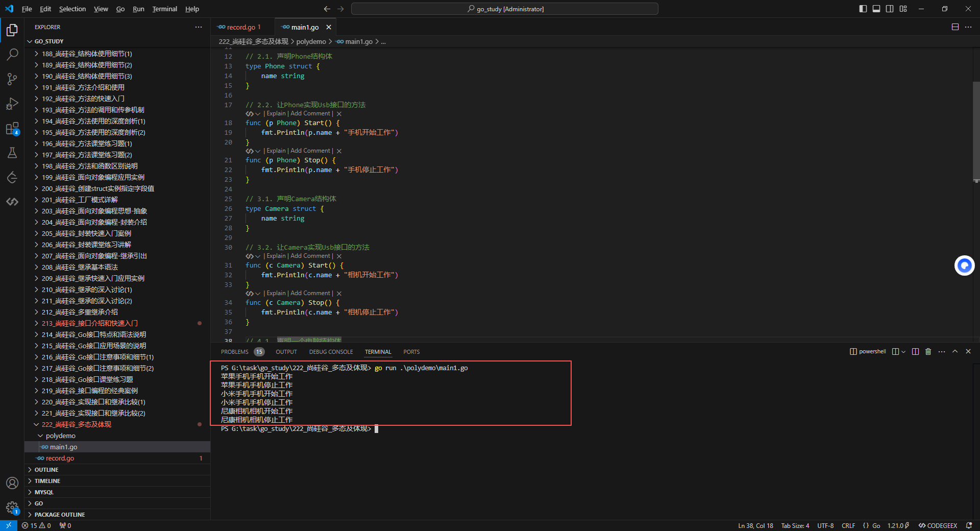Viewport: 980px width, 531px height.
Task: Open the Search view in activity bar
Action: 12,55
